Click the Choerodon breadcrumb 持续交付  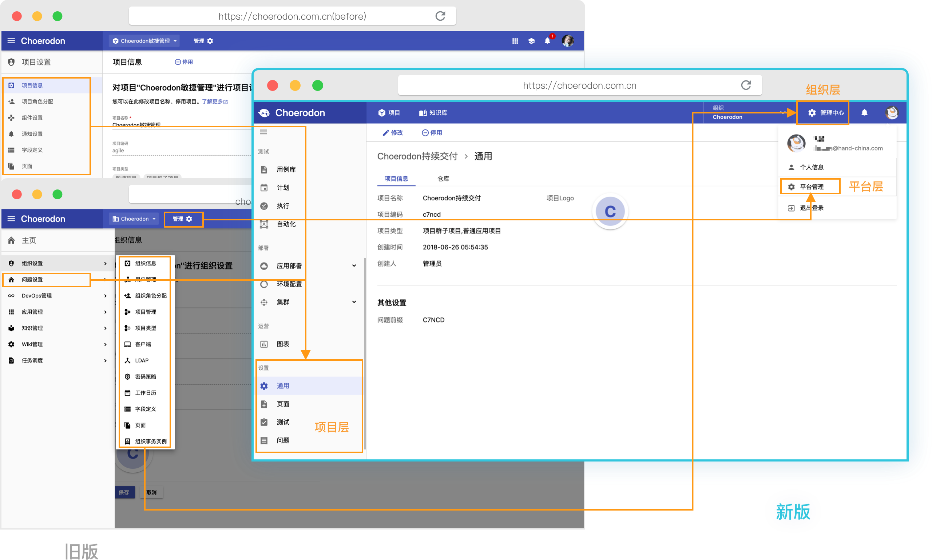click(417, 156)
